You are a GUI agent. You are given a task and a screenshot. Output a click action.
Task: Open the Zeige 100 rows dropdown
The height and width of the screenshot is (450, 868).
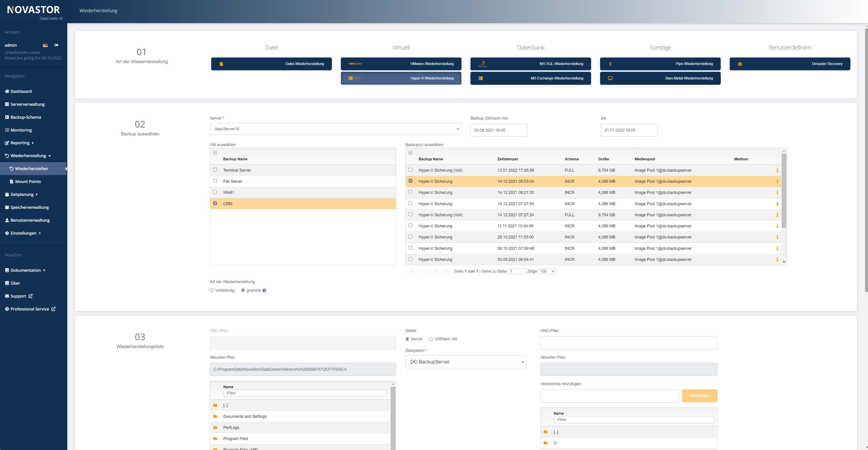click(547, 271)
